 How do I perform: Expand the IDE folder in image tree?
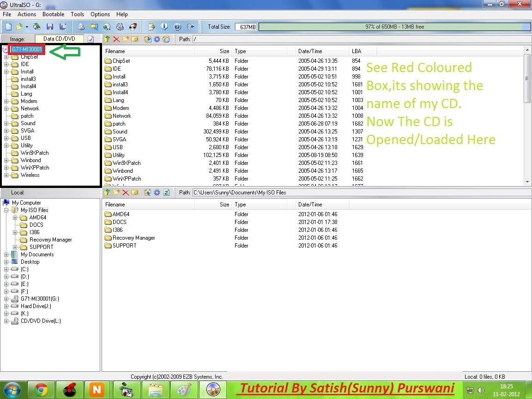tap(6, 64)
